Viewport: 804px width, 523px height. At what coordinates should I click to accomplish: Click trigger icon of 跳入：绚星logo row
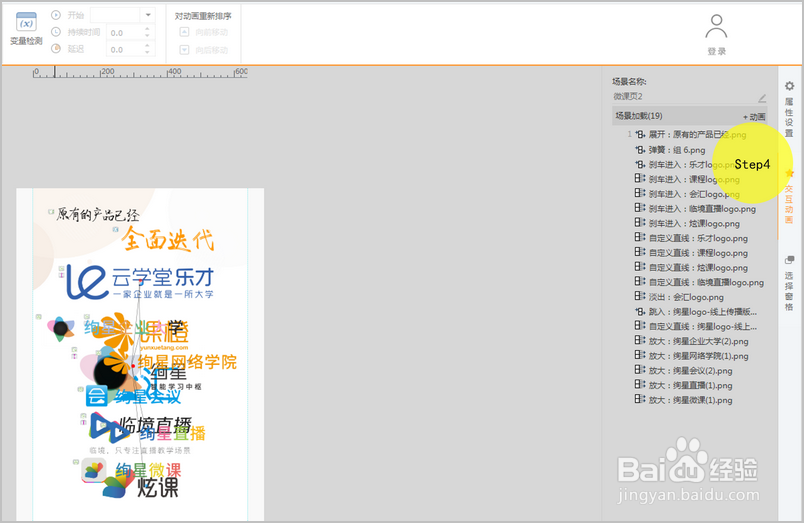[640, 311]
